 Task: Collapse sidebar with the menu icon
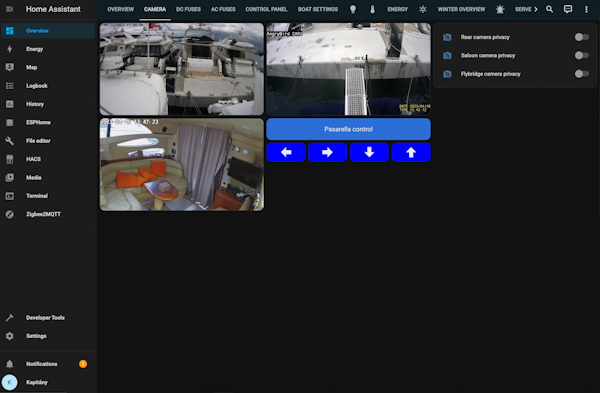[x=10, y=9]
